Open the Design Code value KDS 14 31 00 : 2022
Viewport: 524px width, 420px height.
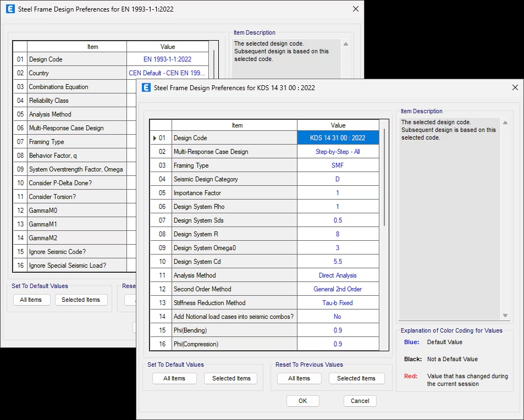pyautogui.click(x=338, y=138)
